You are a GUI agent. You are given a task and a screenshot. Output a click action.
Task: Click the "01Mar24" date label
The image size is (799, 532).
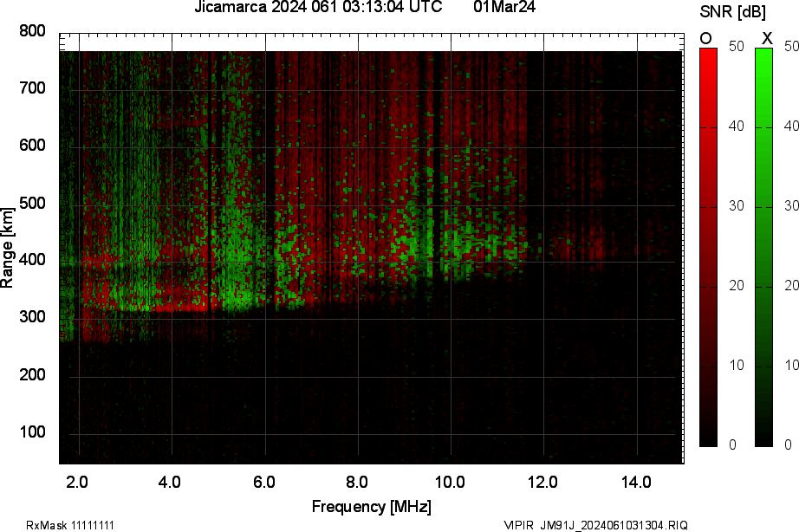click(504, 8)
